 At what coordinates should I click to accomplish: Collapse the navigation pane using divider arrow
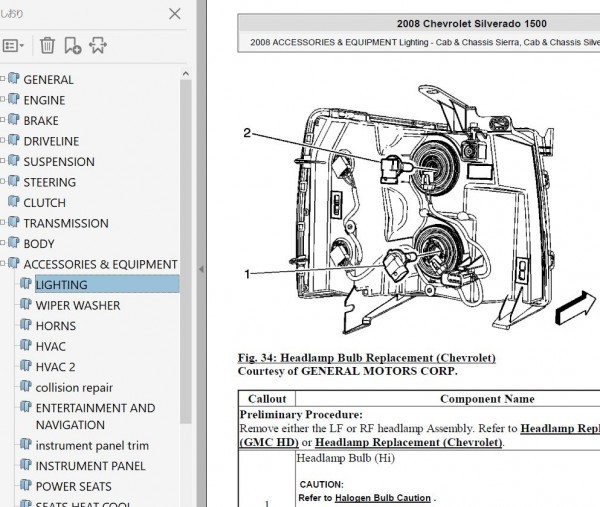(x=201, y=269)
